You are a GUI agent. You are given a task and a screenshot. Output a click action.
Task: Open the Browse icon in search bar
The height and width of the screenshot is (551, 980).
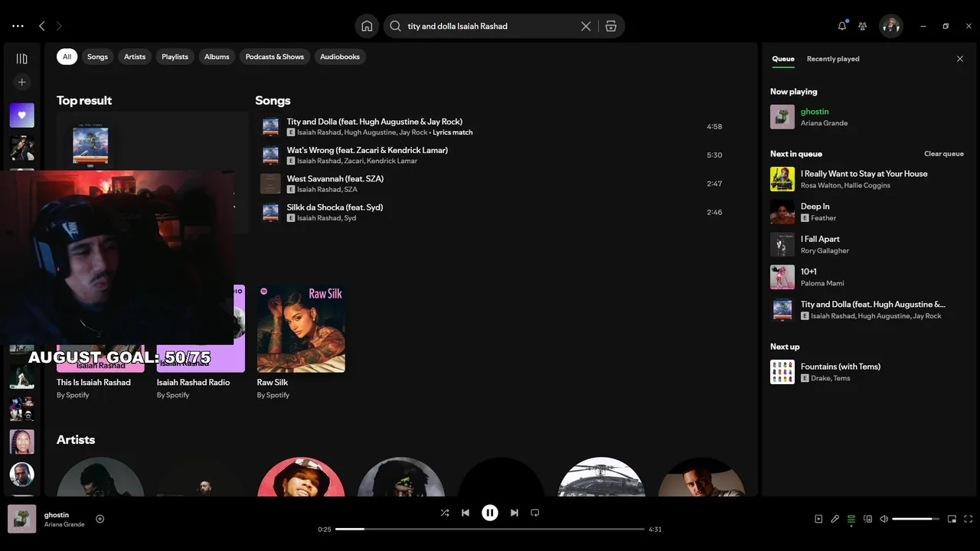[611, 26]
